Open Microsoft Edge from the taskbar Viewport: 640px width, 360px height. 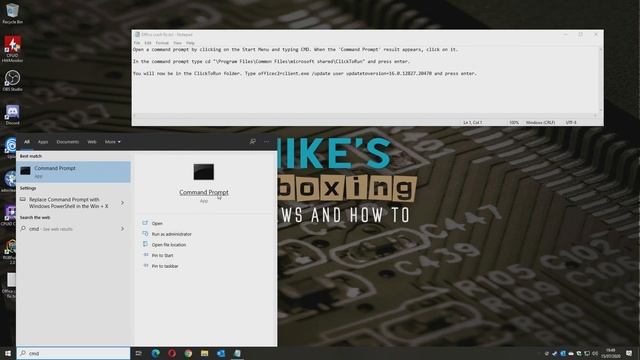pos(156,353)
